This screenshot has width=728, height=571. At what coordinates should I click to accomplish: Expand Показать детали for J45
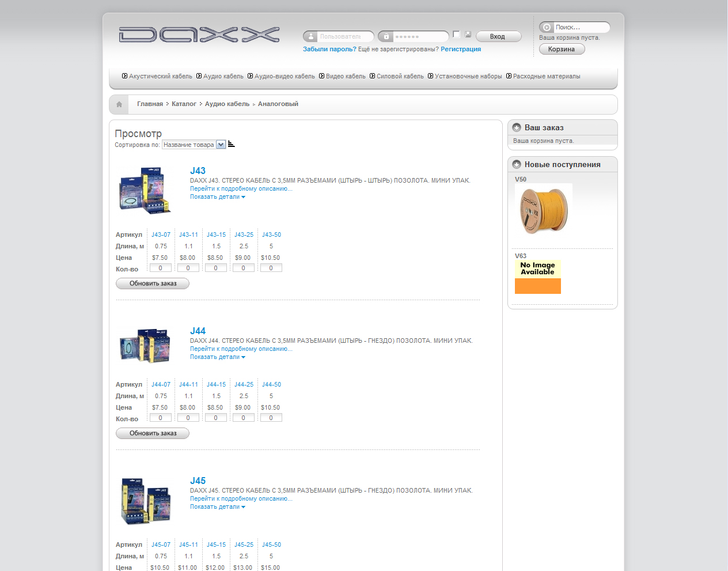(218, 507)
